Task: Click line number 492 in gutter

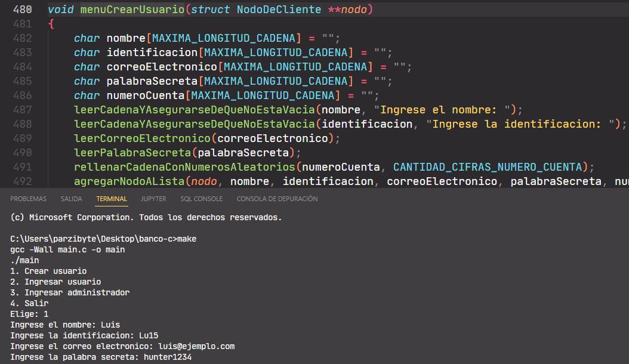Action: tap(23, 181)
